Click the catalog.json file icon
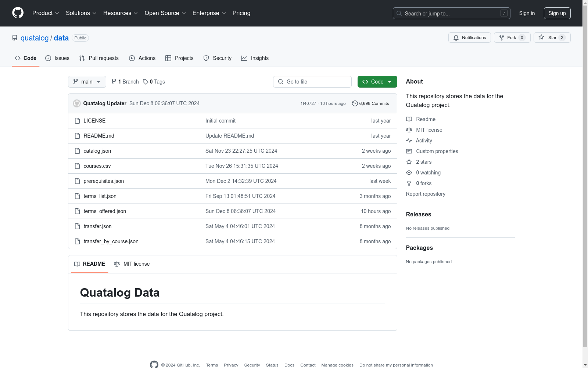The height and width of the screenshot is (368, 588). tap(77, 151)
